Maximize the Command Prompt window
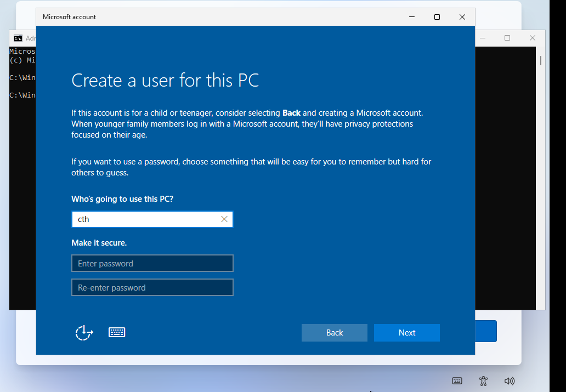This screenshot has width=566, height=392. pos(507,38)
